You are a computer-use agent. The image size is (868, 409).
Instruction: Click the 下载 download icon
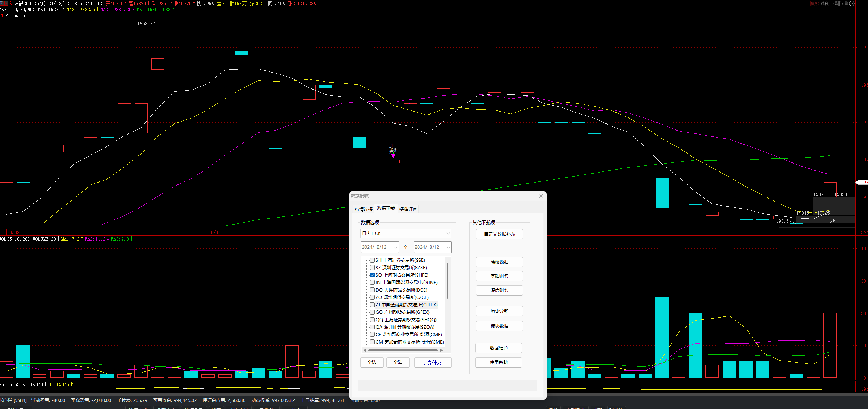tap(834, 3)
